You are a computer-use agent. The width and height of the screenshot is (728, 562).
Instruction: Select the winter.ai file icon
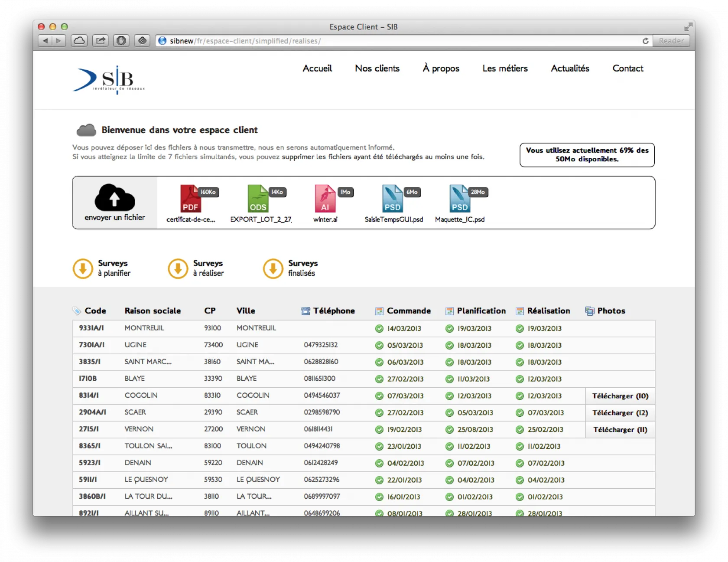(325, 199)
